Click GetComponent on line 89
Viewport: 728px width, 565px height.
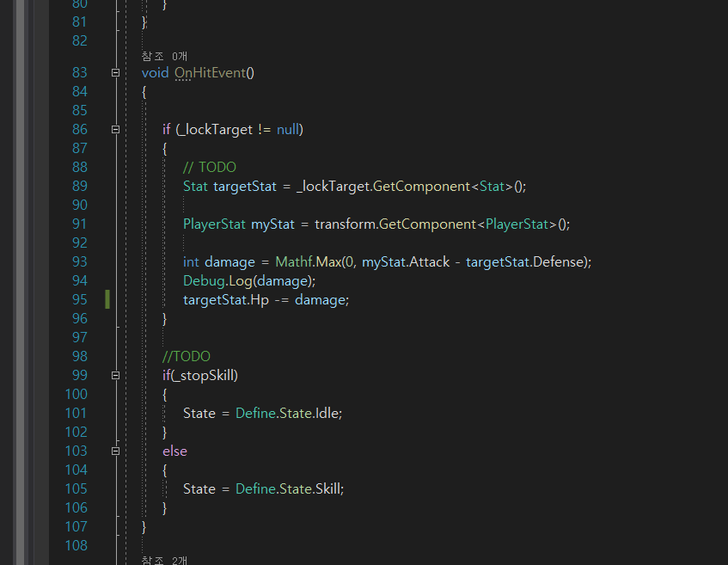421,187
